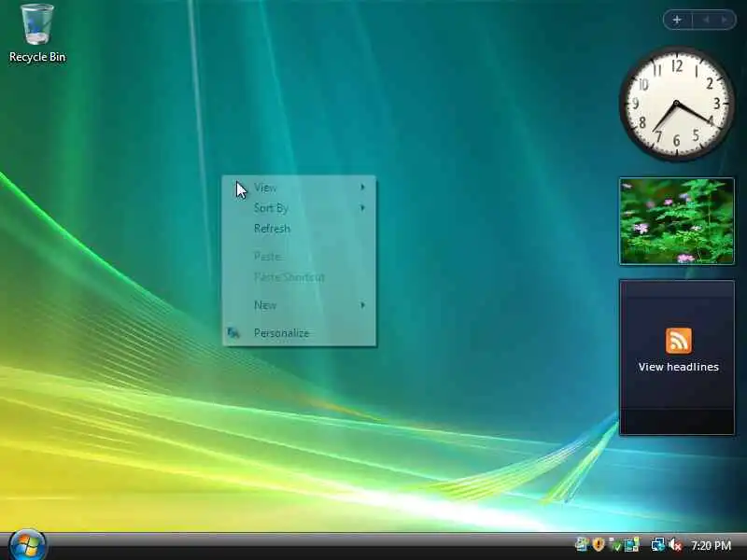Expand the arrow next to Sort By
The height and width of the screenshot is (560, 747).
(363, 207)
